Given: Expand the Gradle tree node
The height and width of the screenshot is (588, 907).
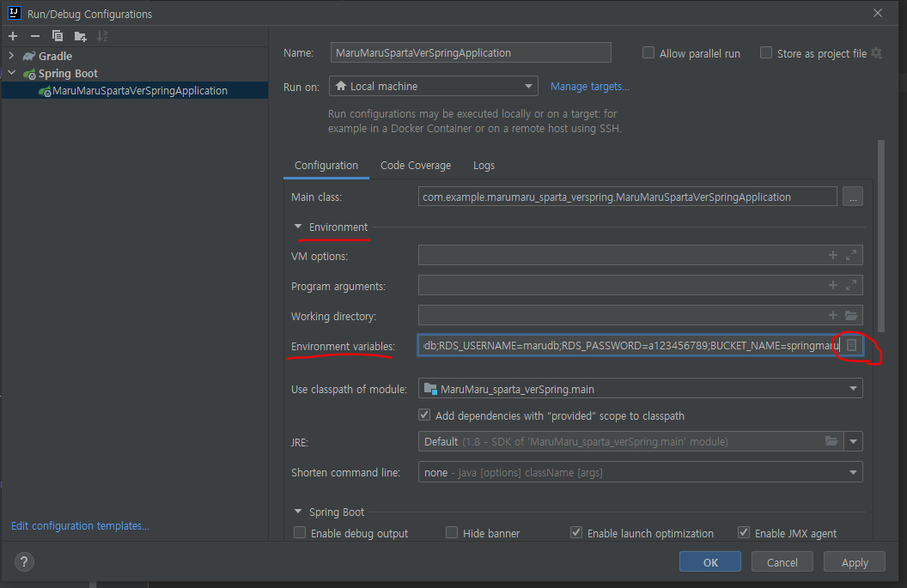Looking at the screenshot, I should pyautogui.click(x=11, y=56).
